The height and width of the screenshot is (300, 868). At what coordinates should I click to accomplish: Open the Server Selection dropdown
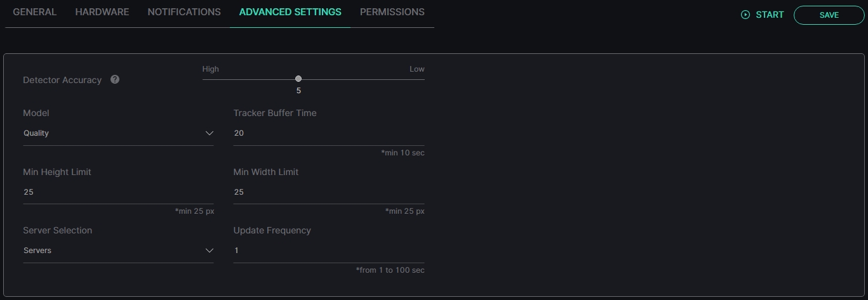(x=118, y=251)
